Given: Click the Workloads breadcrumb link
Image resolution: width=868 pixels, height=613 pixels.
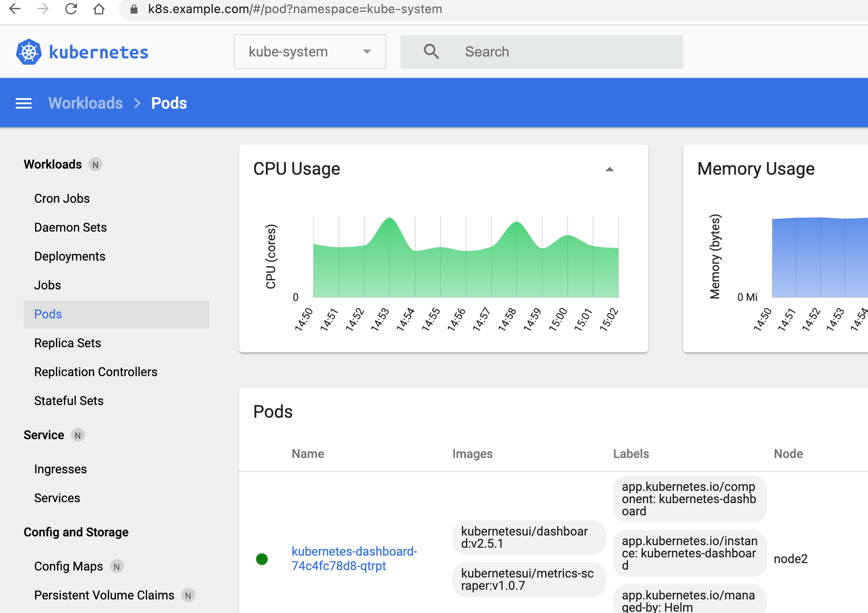Looking at the screenshot, I should (85, 103).
